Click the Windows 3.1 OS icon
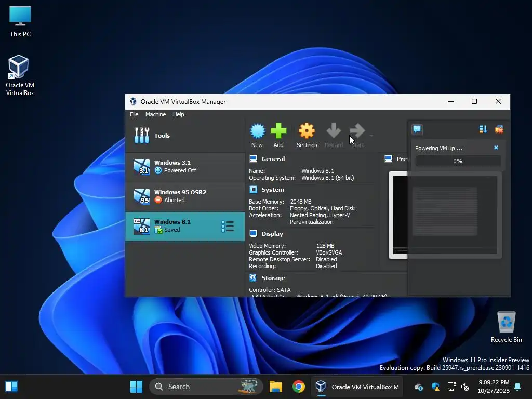The height and width of the screenshot is (399, 532). pos(141,167)
